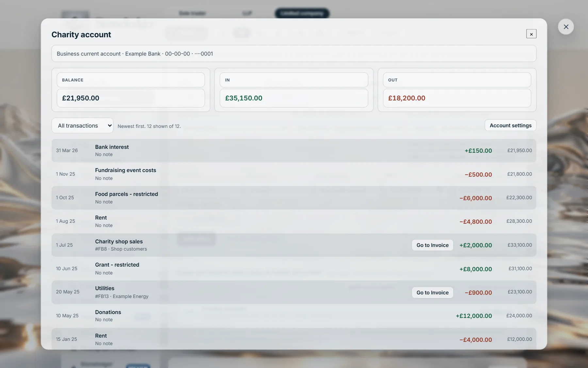This screenshot has width=588, height=368.
Task: Open Account settings
Action: click(511, 125)
